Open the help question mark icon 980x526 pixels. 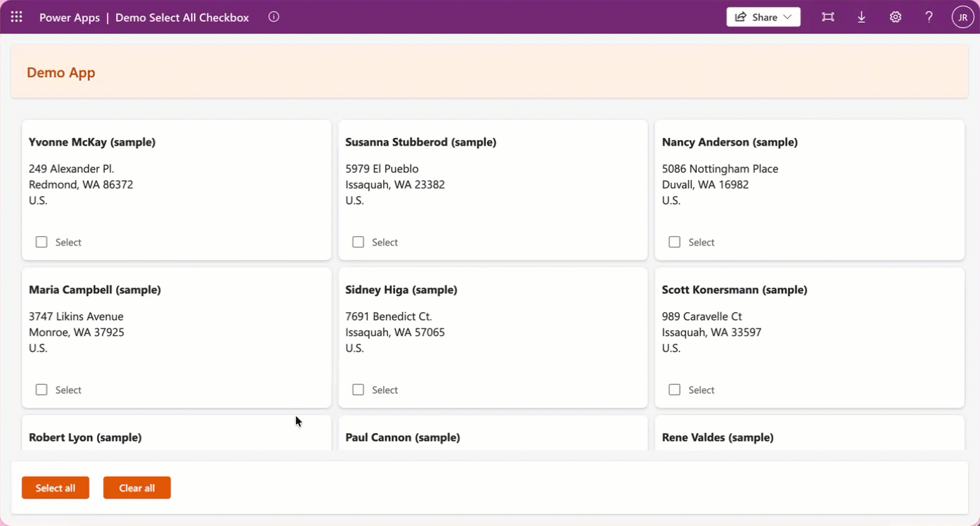[929, 17]
